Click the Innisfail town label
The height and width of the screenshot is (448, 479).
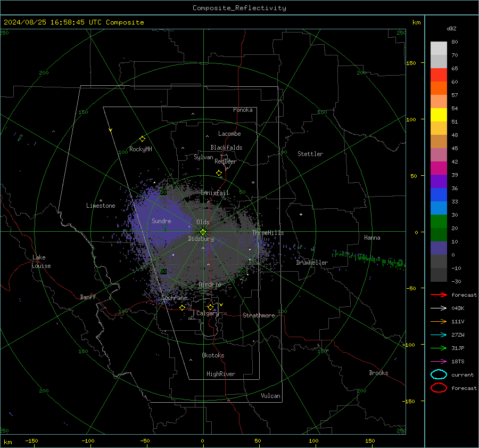(215, 193)
